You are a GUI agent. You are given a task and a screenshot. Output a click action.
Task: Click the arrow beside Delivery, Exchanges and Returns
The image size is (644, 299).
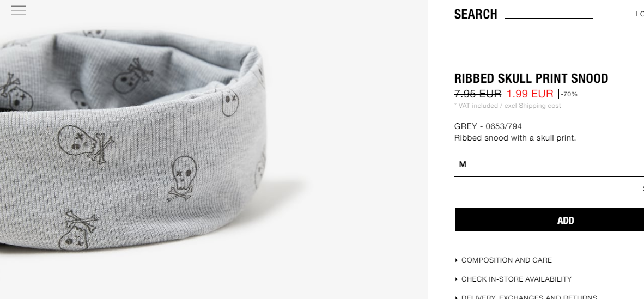tap(457, 297)
